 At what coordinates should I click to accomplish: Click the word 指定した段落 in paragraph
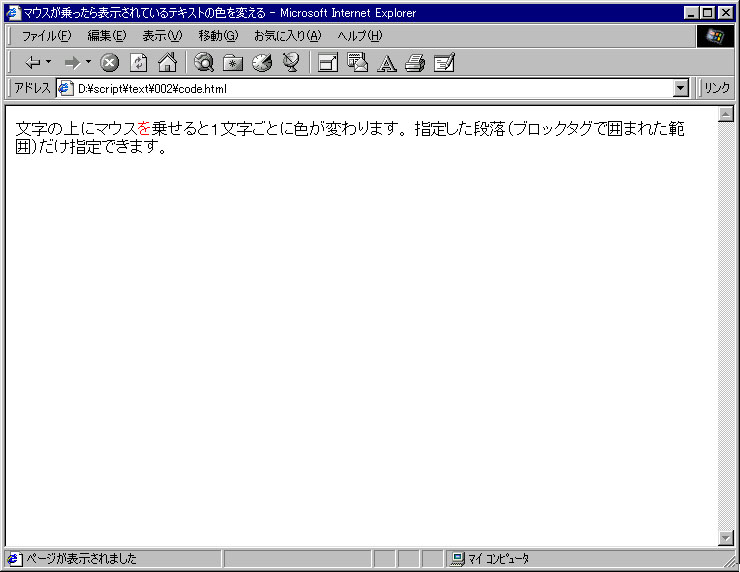pyautogui.click(x=460, y=128)
